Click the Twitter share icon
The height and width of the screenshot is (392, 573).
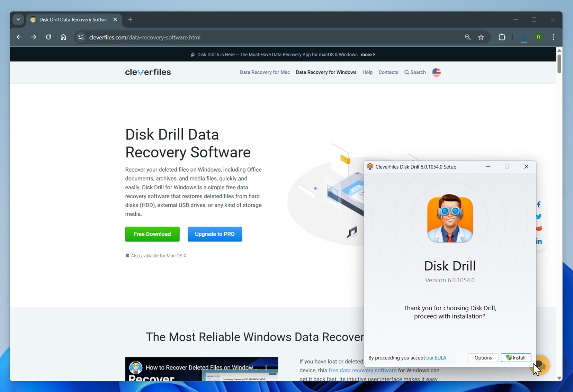point(539,216)
